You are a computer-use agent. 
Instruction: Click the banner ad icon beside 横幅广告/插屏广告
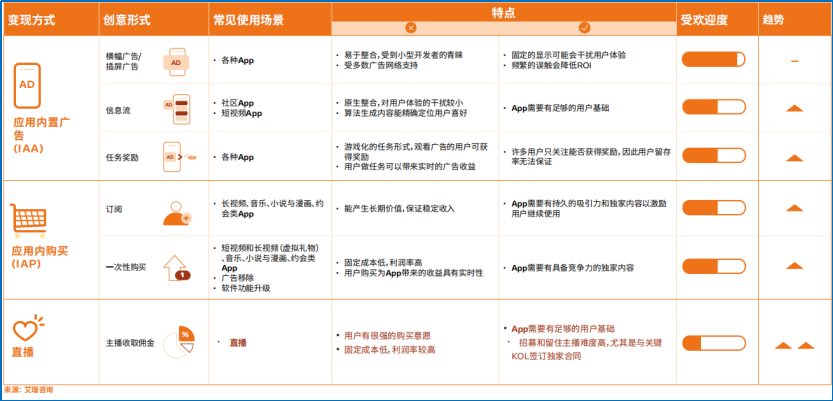pos(176,61)
